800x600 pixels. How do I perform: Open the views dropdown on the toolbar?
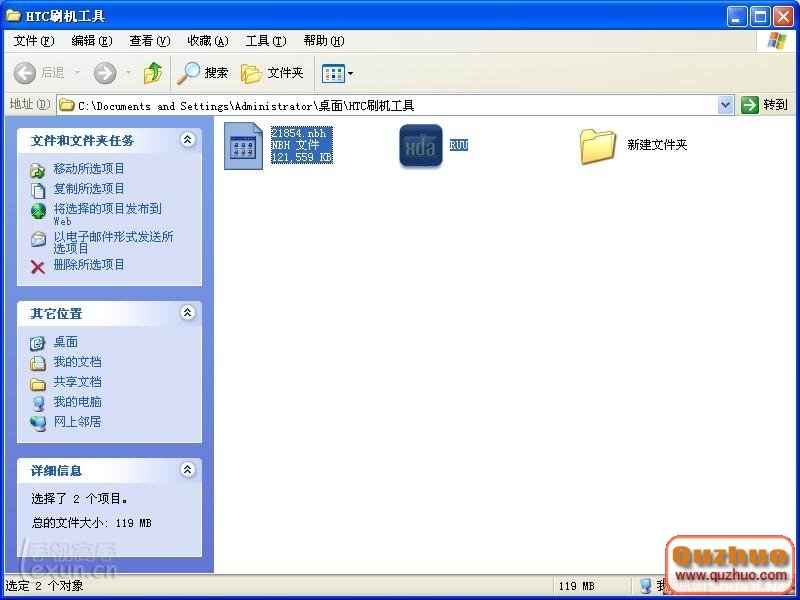click(x=347, y=73)
